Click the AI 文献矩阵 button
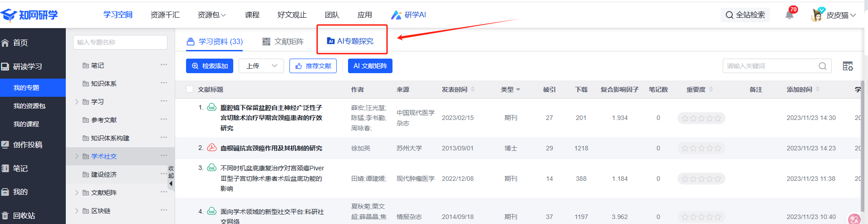The width and height of the screenshot is (868, 224). coord(370,66)
